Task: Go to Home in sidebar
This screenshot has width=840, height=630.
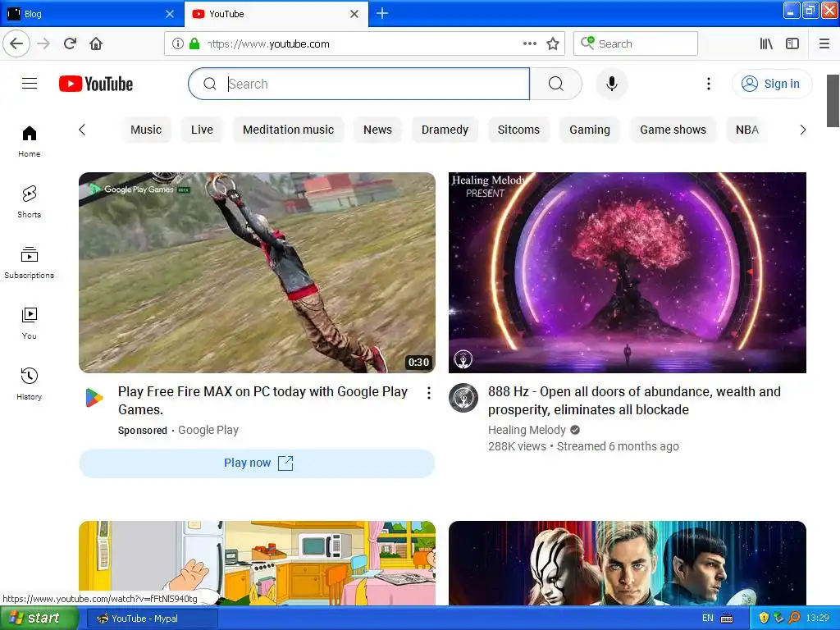Action: (x=30, y=141)
